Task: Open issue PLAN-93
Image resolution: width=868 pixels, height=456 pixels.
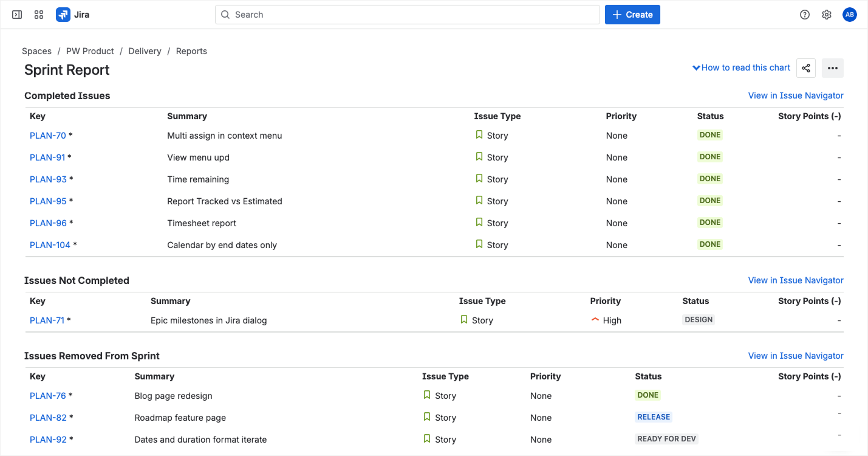Action: point(49,179)
